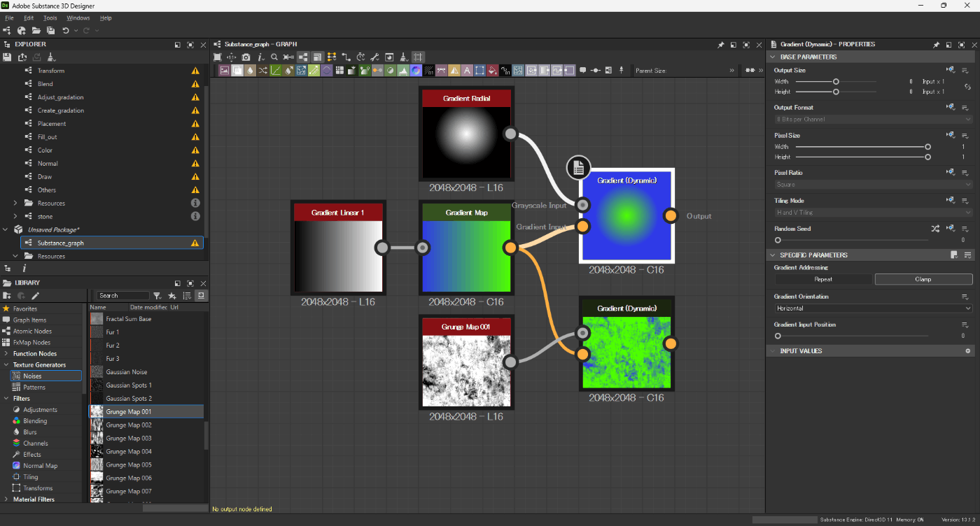Click the document badge icon on the Gradient (Dynamic) node
The width and height of the screenshot is (980, 526).
tap(578, 168)
